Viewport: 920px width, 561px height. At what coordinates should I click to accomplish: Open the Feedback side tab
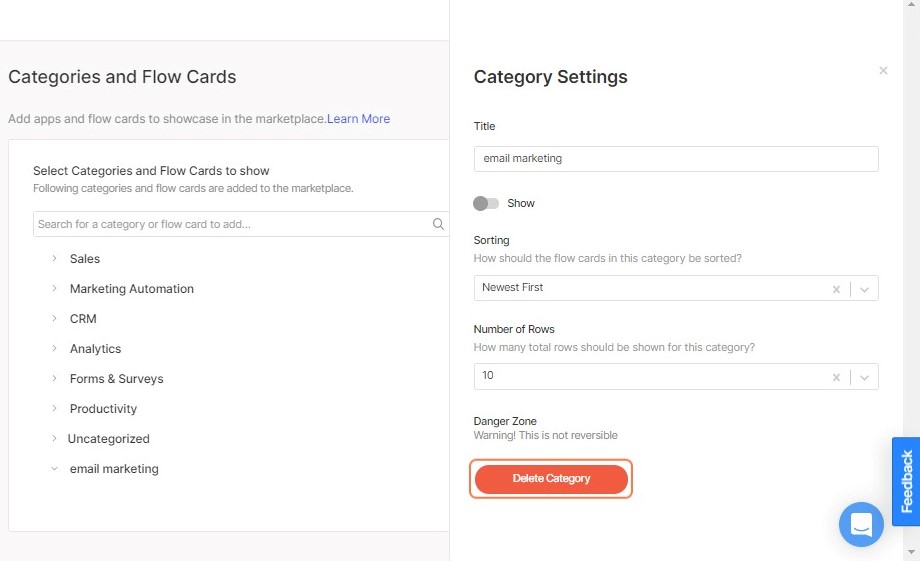(906, 481)
